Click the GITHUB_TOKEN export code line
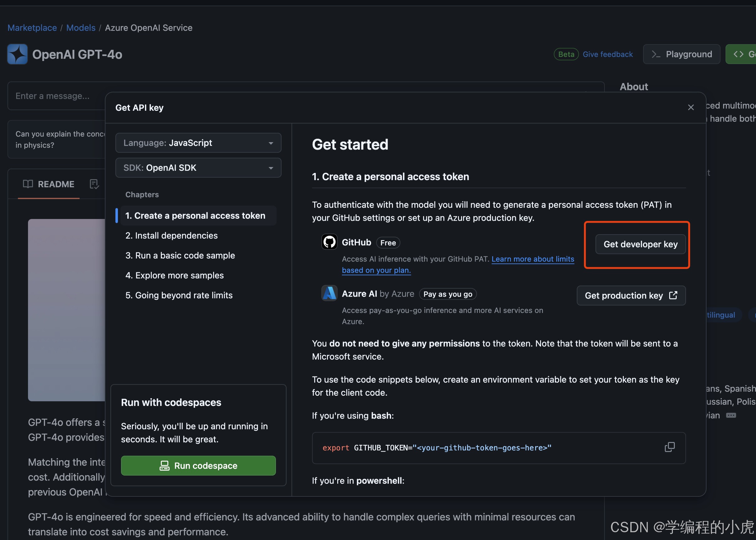This screenshot has width=756, height=540. [x=437, y=448]
